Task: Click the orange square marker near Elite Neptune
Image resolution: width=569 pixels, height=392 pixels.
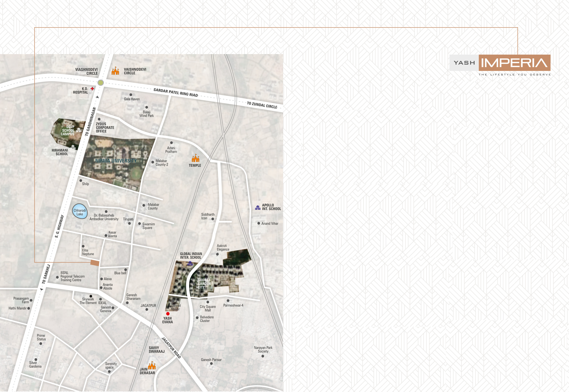Action: (95, 263)
